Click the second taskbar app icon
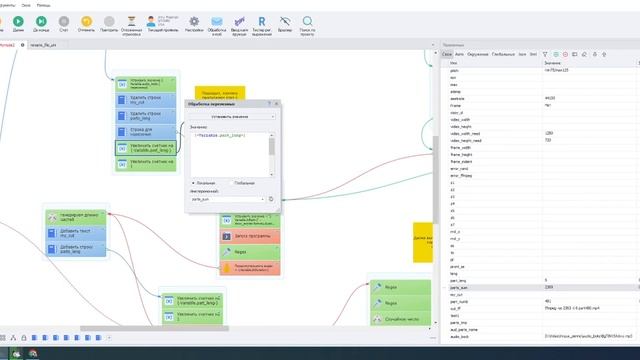This screenshot has height=360, width=640. 33,353
